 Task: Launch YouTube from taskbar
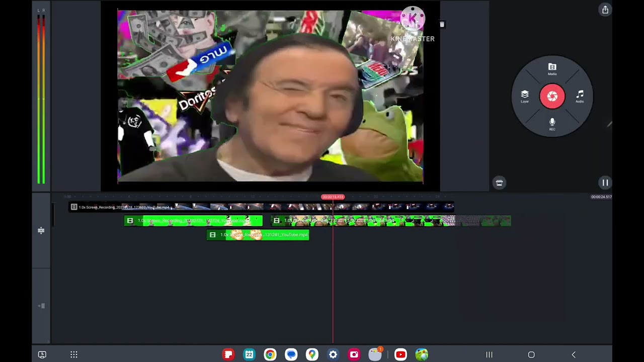pos(400,355)
